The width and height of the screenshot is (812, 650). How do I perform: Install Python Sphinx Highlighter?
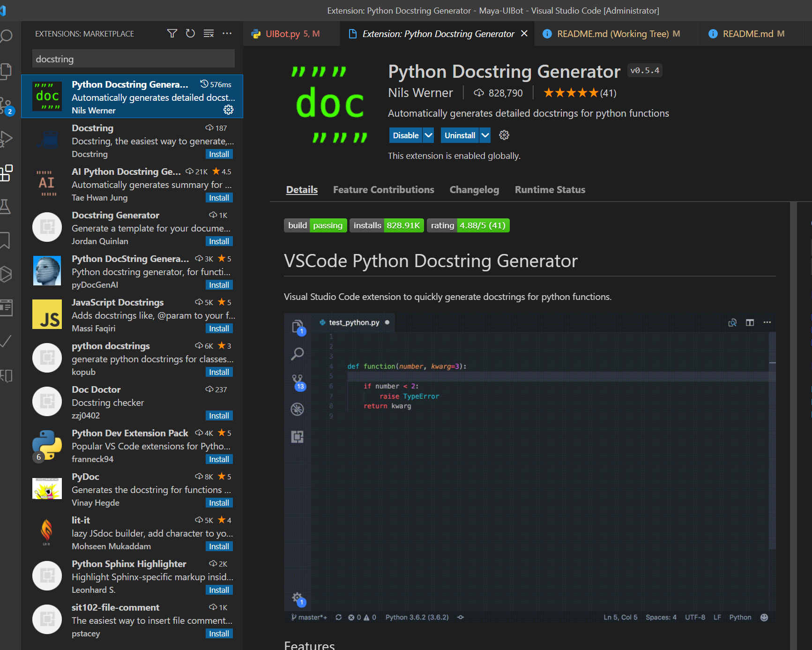coord(219,590)
